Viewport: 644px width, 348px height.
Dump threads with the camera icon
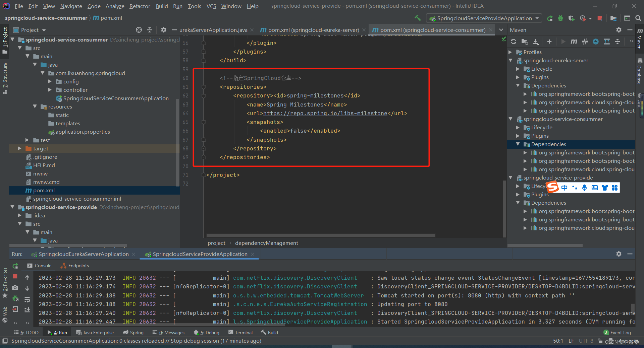click(x=15, y=287)
